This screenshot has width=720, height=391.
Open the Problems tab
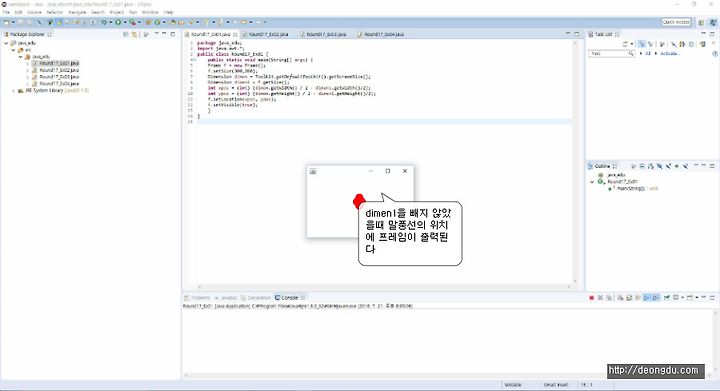pyautogui.click(x=197, y=298)
